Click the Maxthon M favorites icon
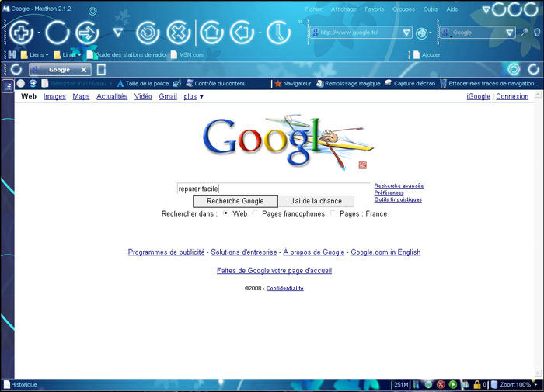 12,55
